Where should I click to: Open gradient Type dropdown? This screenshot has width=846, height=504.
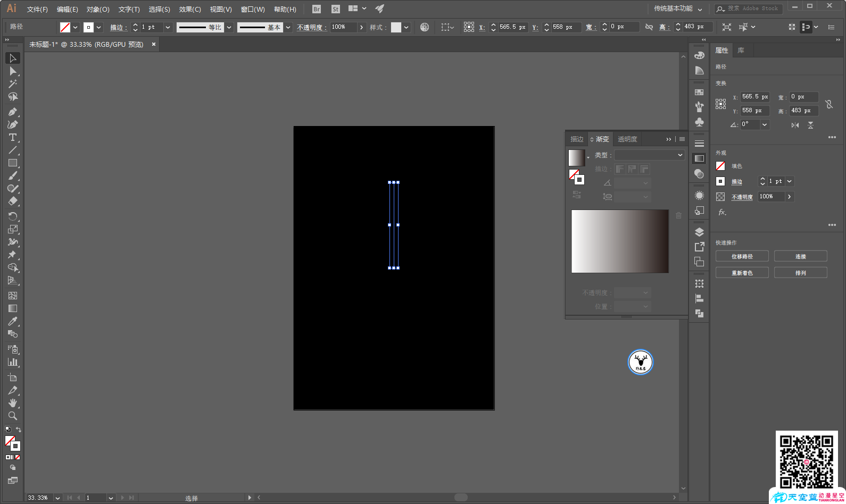(650, 155)
